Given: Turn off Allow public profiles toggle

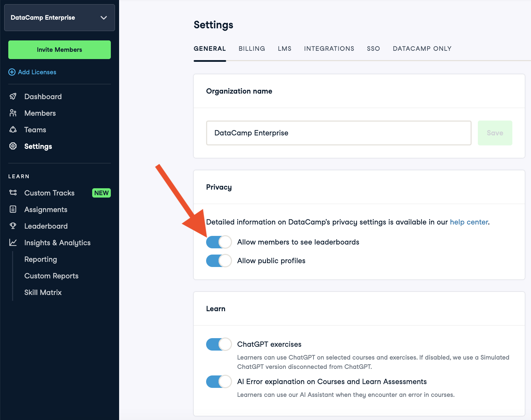Looking at the screenshot, I should [219, 261].
